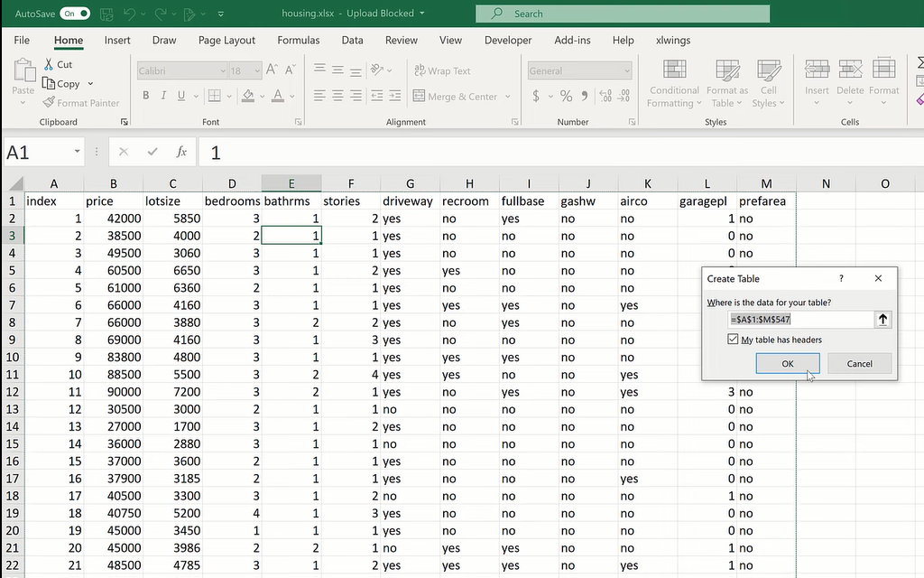The height and width of the screenshot is (578, 924).
Task: Click Delete cells icon
Action: [x=850, y=70]
